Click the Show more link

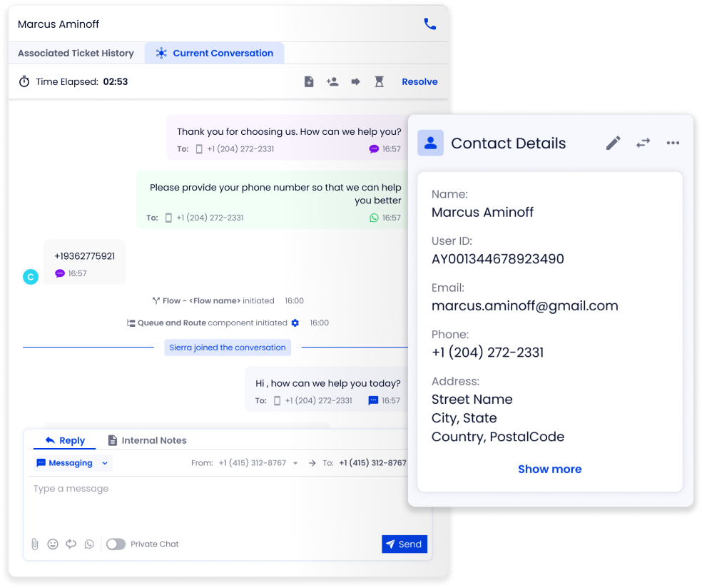(x=549, y=469)
